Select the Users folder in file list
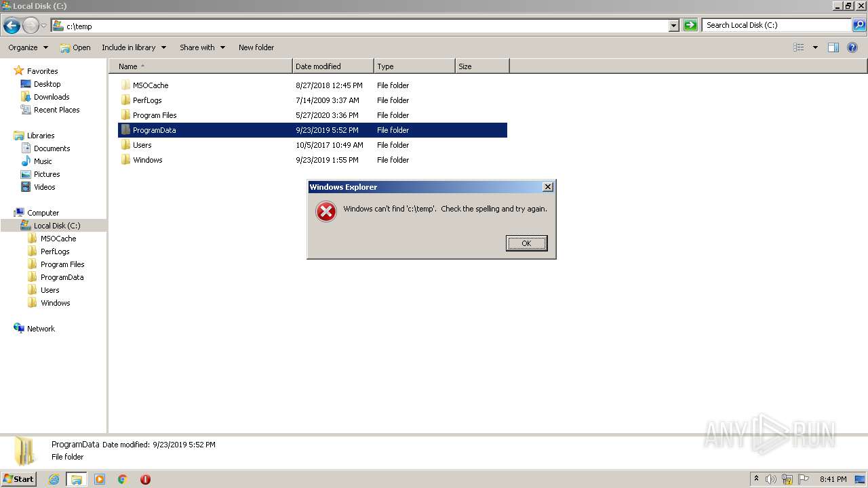Screen dimensions: 868x488 (142, 145)
